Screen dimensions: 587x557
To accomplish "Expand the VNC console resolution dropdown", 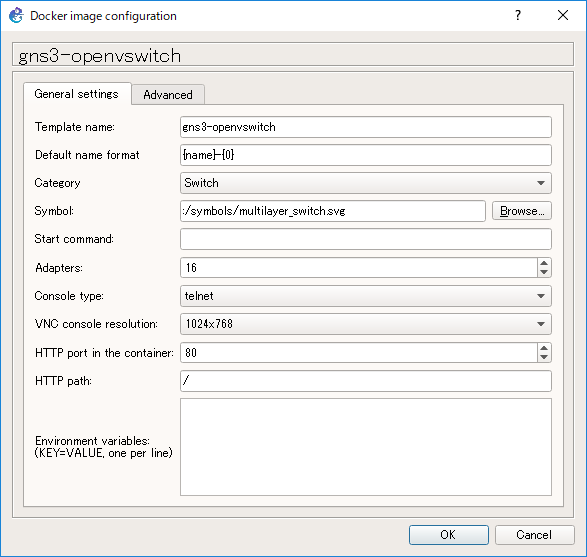I will tap(366, 324).
